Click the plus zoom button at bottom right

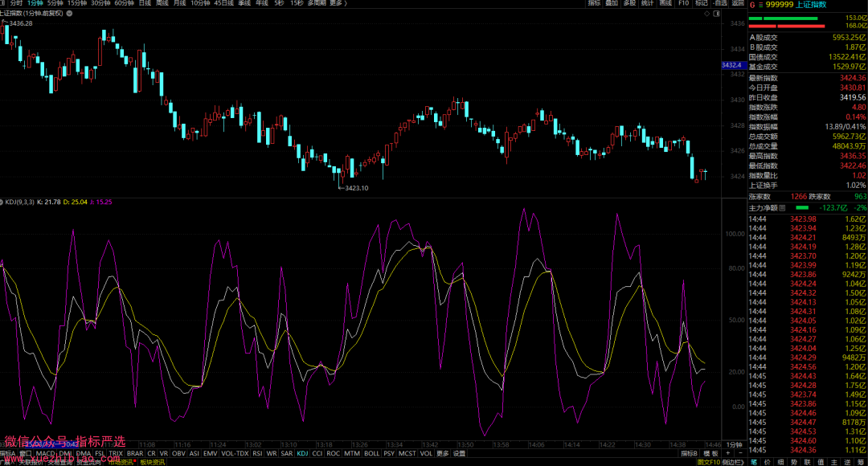(x=728, y=453)
